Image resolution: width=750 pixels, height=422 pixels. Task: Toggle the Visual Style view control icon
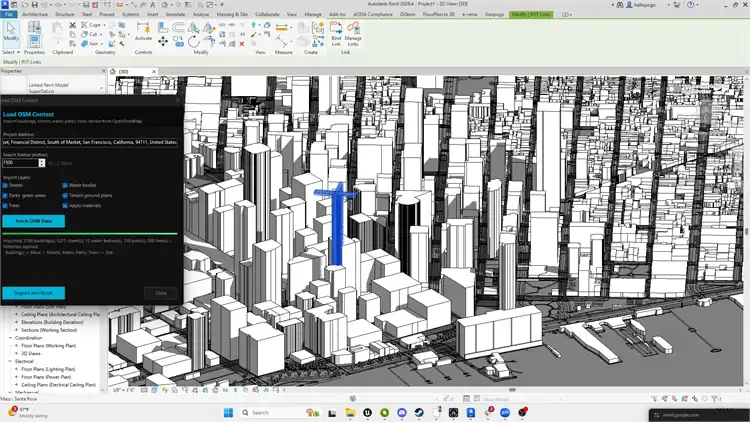point(154,390)
